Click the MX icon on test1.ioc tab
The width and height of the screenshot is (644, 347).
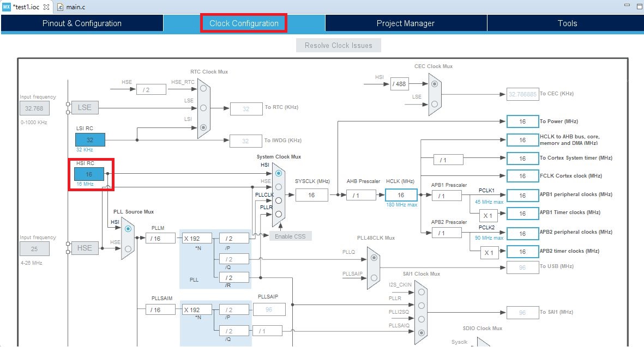tap(6, 7)
